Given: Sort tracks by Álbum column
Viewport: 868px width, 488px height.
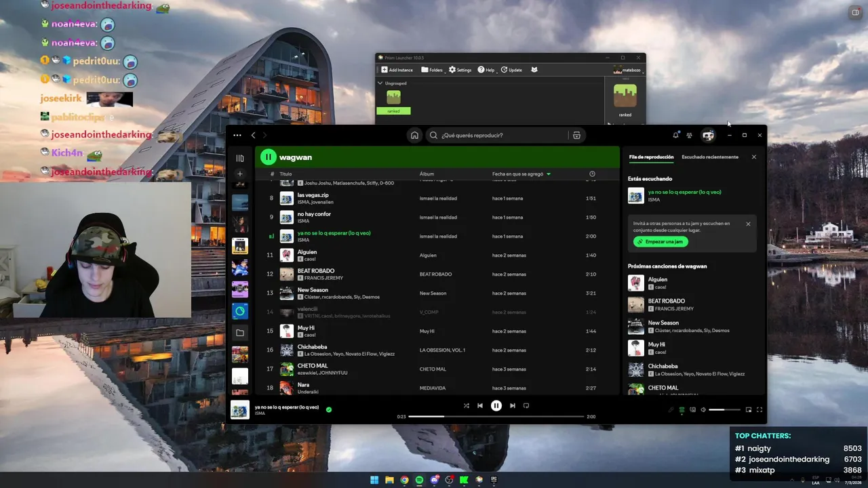Looking at the screenshot, I should pyautogui.click(x=427, y=174).
